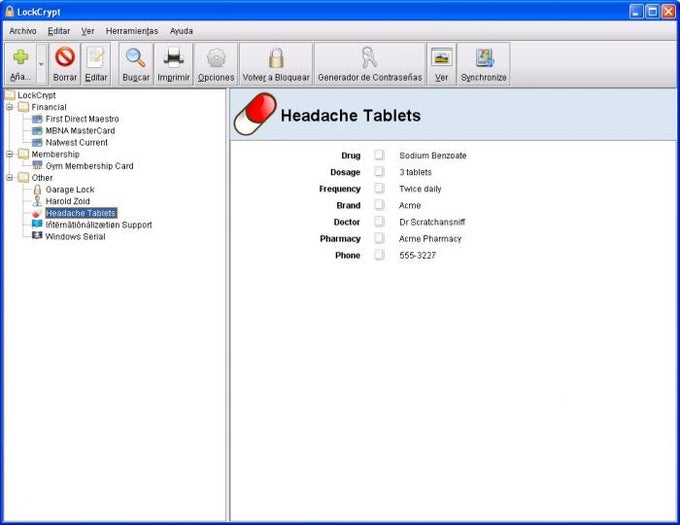The height and width of the screenshot is (525, 680).
Task: Click the Borrar delete toolbar button
Action: 65,64
